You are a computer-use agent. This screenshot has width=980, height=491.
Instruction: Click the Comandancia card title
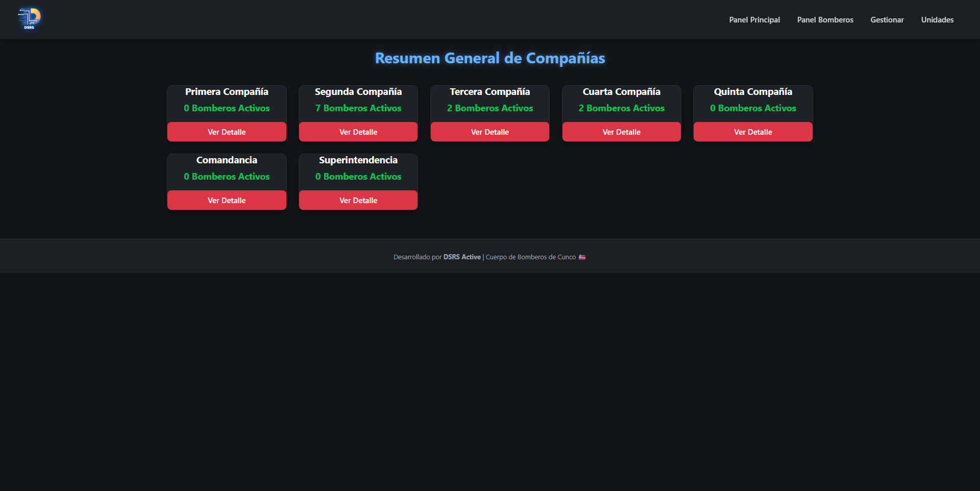pyautogui.click(x=227, y=160)
